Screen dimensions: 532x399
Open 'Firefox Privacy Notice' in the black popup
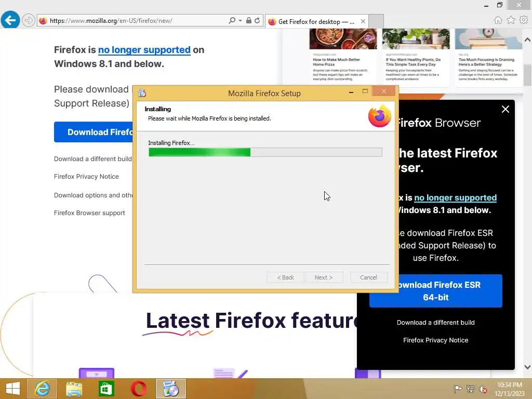(x=436, y=340)
